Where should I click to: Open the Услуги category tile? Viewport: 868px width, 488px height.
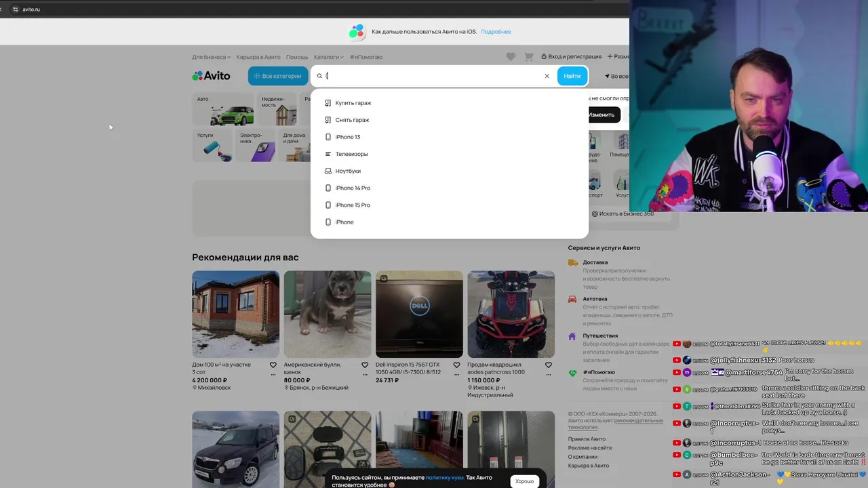(x=213, y=146)
